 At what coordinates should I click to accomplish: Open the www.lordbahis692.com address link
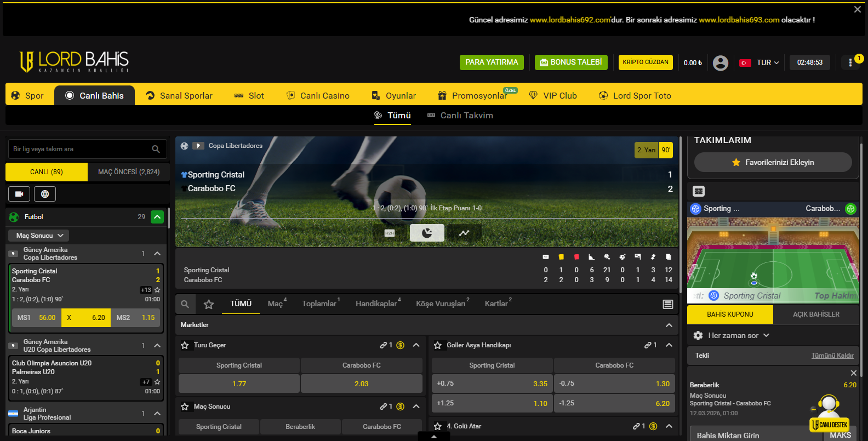pyautogui.click(x=570, y=20)
